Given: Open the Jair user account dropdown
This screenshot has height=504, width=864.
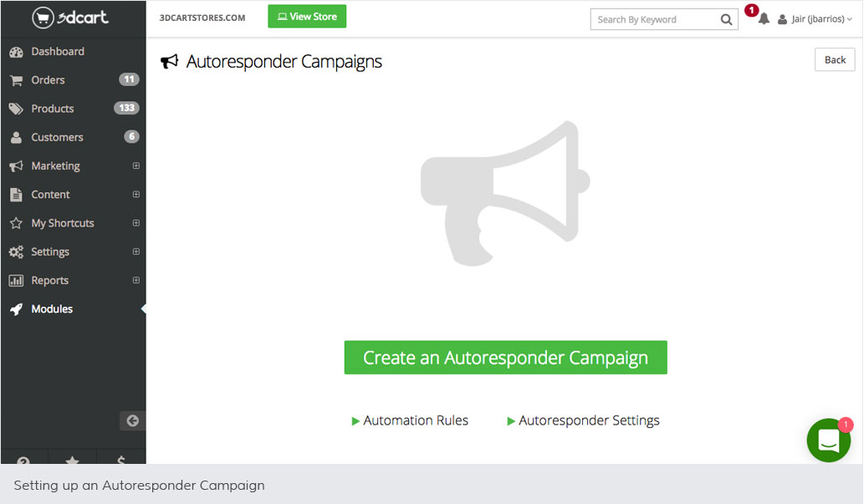Looking at the screenshot, I should 815,19.
